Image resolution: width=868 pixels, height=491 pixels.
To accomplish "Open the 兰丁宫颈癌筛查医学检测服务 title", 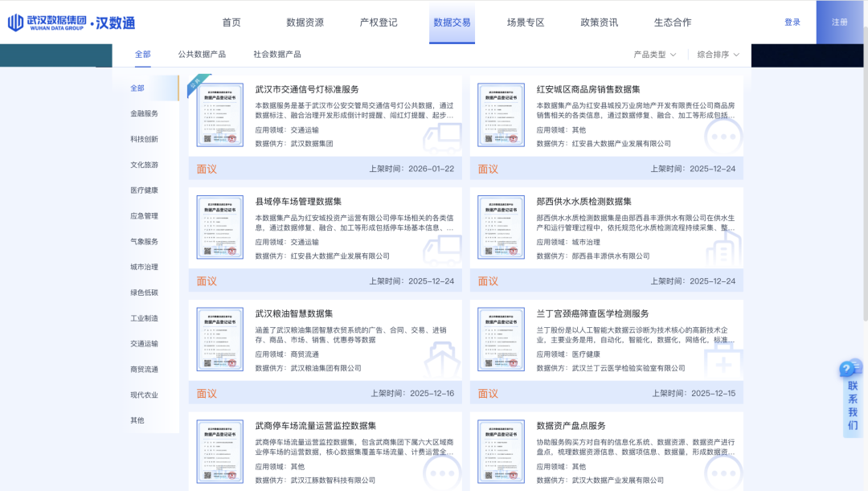I will click(x=592, y=313).
